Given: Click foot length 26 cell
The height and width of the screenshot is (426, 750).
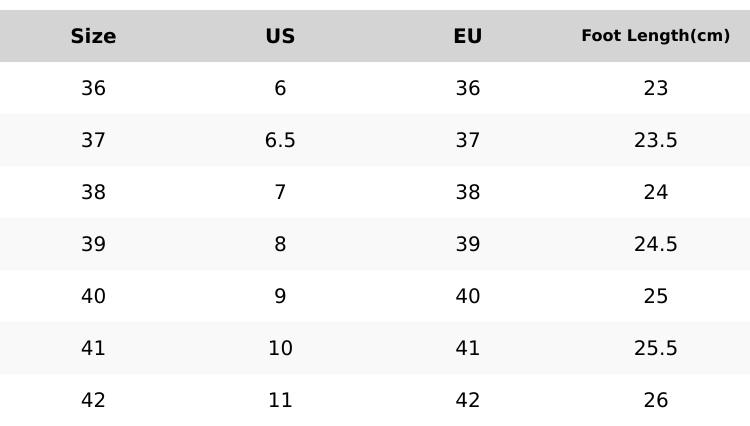Looking at the screenshot, I should [x=655, y=401].
